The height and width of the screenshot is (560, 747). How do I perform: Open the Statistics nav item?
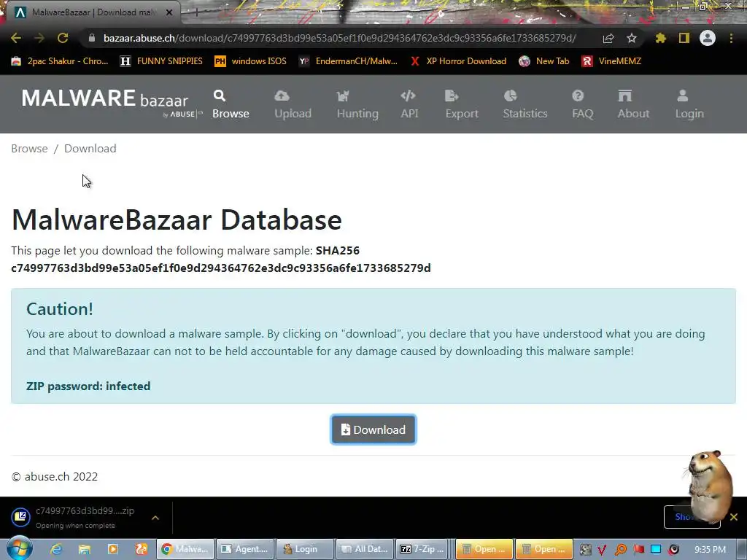(x=525, y=104)
